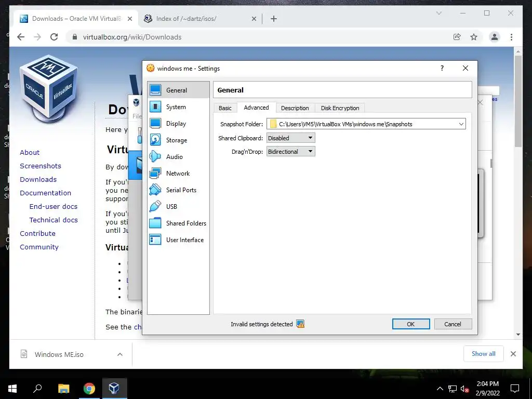Open the Drag'n'Drop Bidirectional dropdown

[291, 151]
